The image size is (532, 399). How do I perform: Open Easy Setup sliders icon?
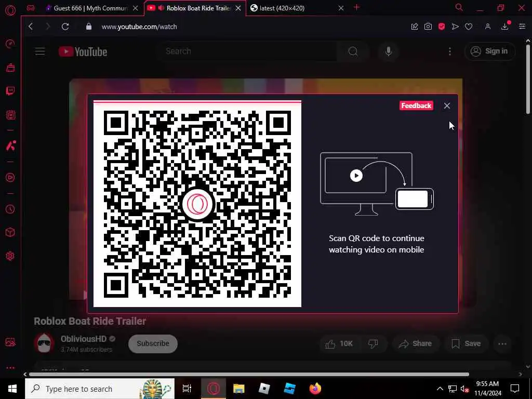(x=522, y=26)
